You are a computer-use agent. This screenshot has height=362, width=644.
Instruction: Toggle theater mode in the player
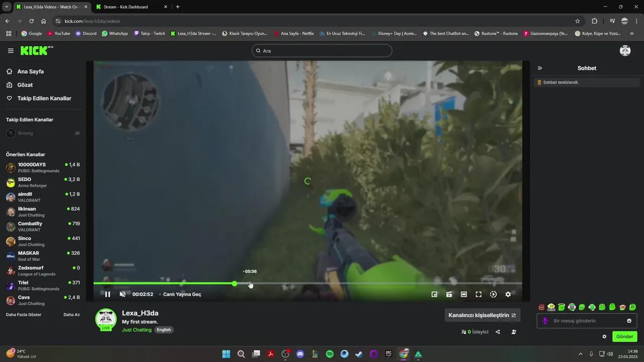(x=464, y=294)
